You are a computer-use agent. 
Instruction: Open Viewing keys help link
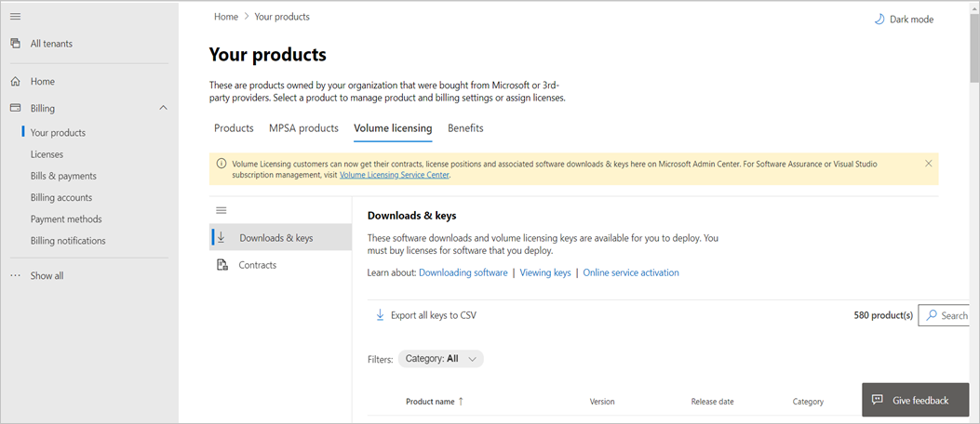(545, 272)
